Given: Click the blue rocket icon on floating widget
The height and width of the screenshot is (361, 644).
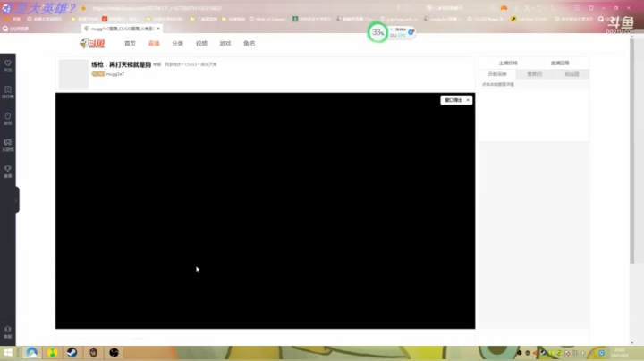Looking at the screenshot, I should click(x=411, y=32).
